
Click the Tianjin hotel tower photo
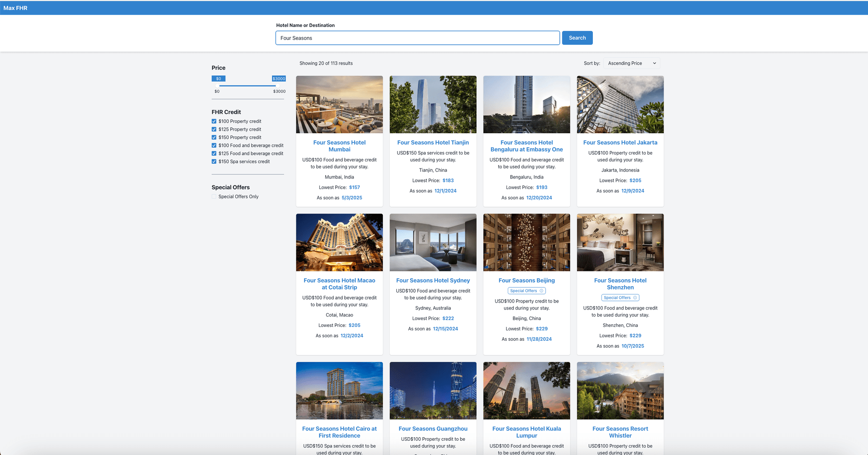click(x=433, y=105)
